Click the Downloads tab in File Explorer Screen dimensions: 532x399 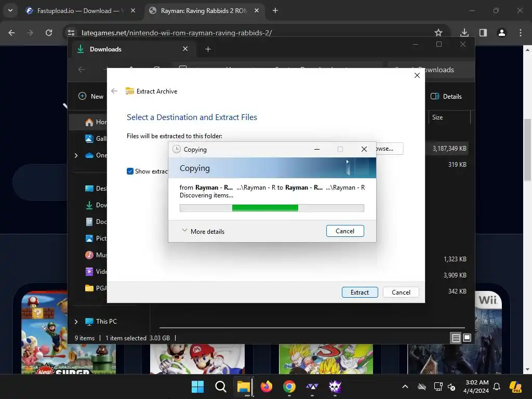pyautogui.click(x=132, y=49)
